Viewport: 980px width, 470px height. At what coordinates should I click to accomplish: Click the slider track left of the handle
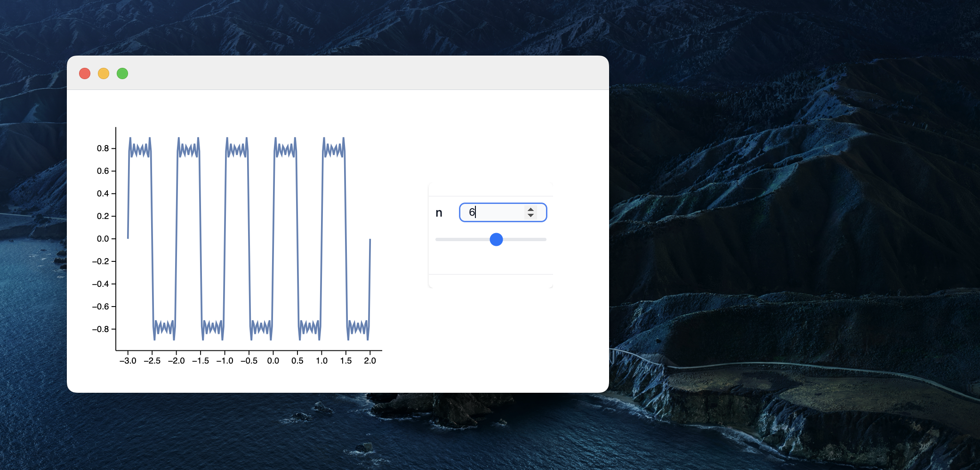(461, 239)
